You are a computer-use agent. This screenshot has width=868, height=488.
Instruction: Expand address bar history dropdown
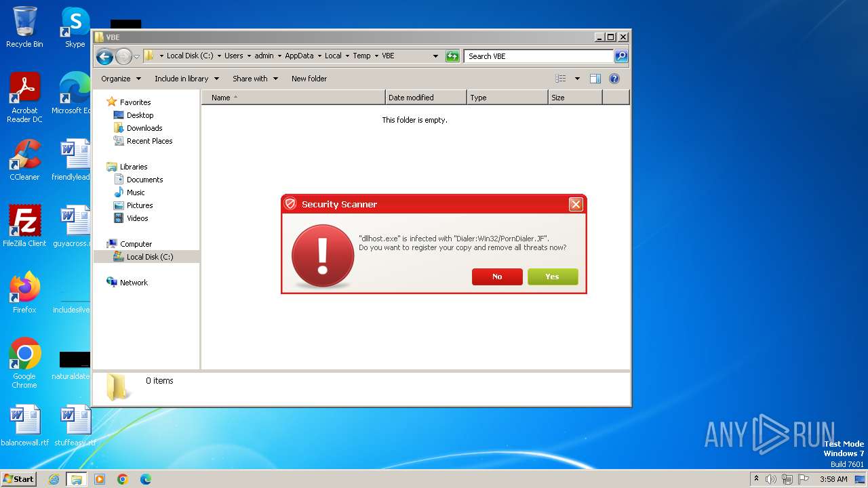tap(435, 56)
